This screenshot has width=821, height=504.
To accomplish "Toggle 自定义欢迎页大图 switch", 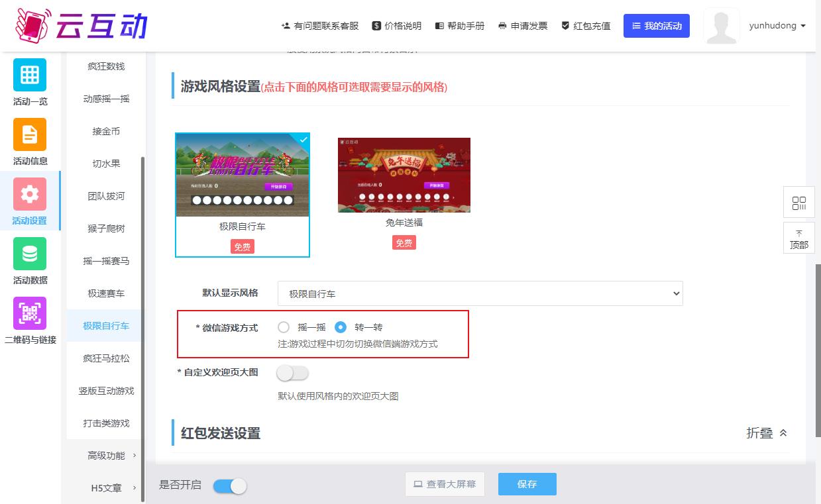I will (293, 373).
